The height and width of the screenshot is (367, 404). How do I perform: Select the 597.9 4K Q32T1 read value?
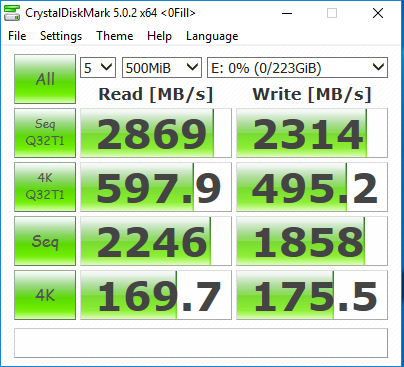(x=156, y=187)
